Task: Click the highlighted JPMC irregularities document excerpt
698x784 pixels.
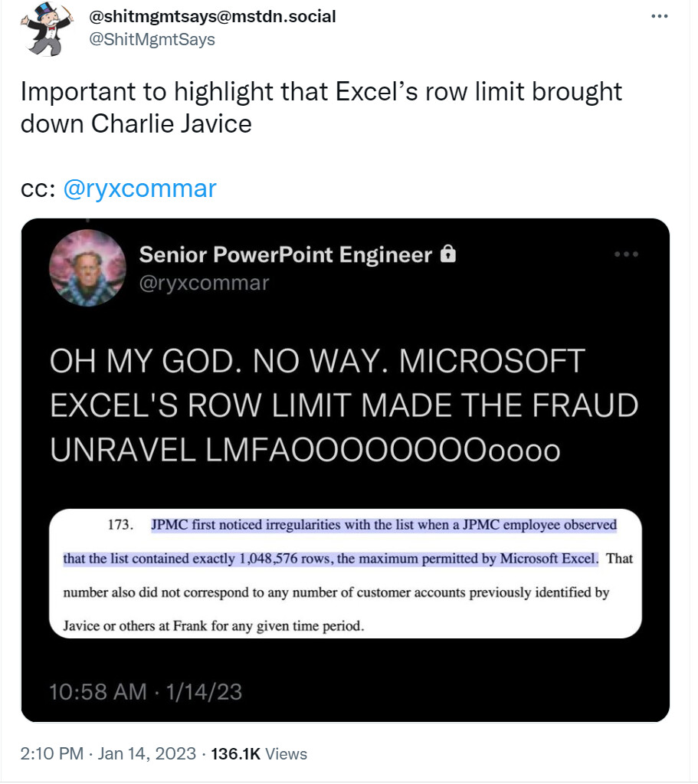Action: (340, 542)
